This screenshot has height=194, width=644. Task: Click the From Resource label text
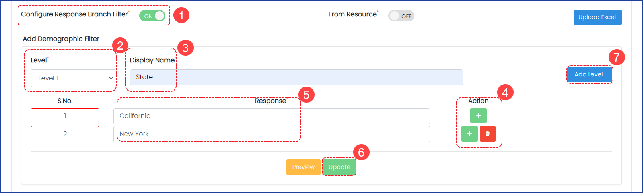coord(352,14)
